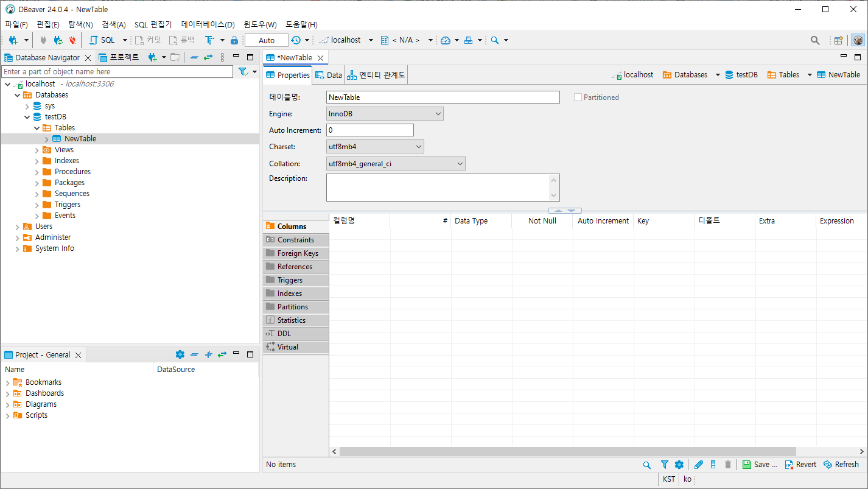This screenshot has width=868, height=489.
Task: Open the Charset utf8mb4 dropdown
Action: 375,147
